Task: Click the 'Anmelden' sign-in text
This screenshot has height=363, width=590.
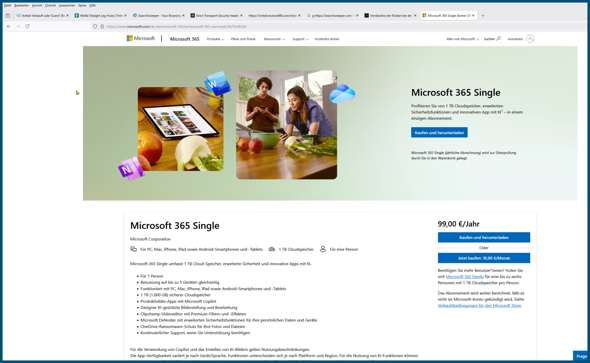Action: pos(515,39)
